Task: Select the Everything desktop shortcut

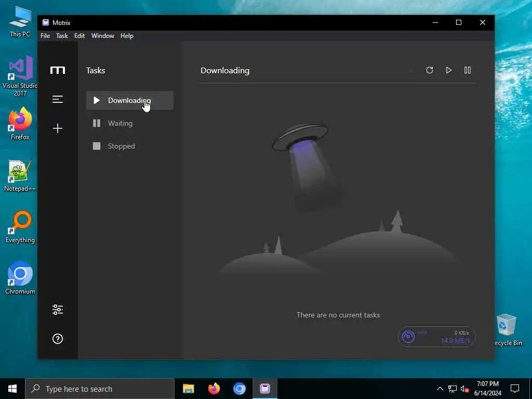Action: 20,227
